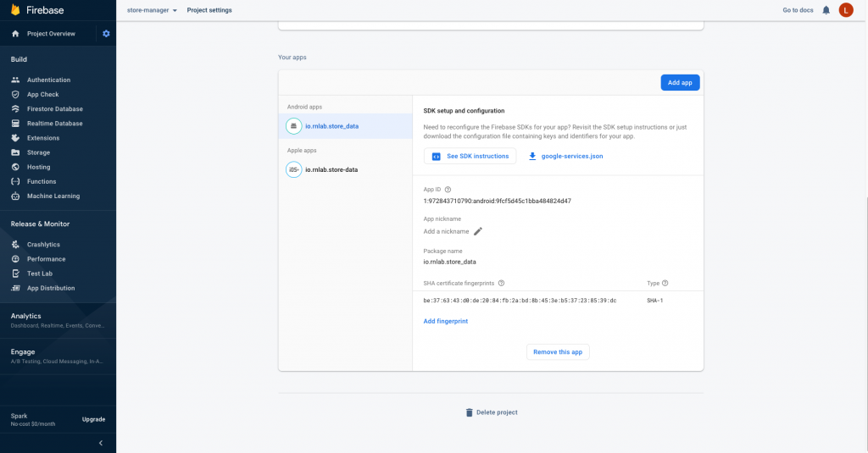Screen dimensions: 868x453
Task: Click the Extensions icon
Action: [x=15, y=138]
